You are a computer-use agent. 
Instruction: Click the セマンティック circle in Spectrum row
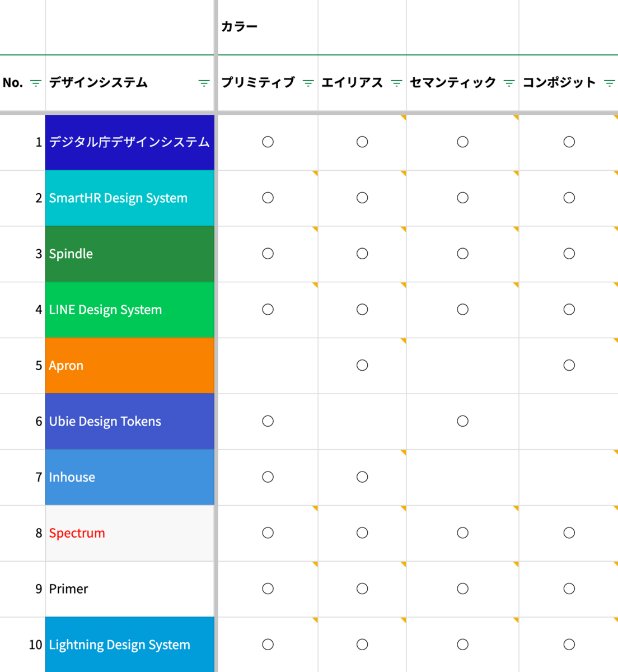click(x=462, y=533)
